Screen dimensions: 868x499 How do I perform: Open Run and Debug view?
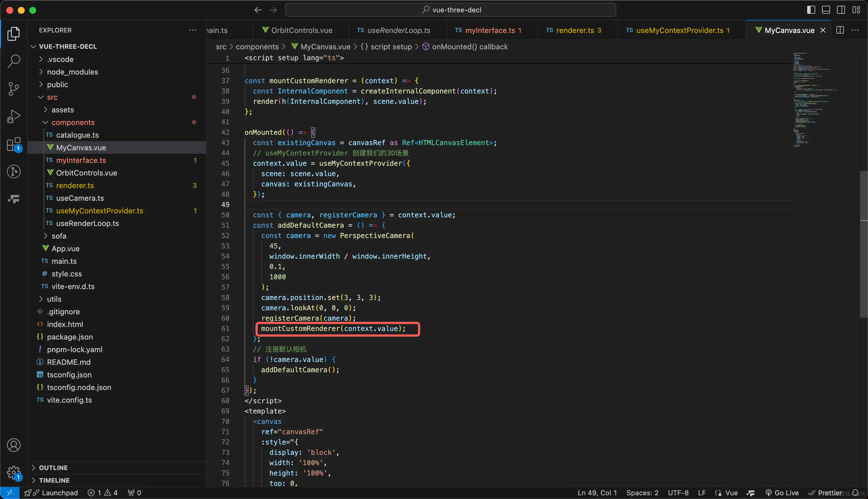coord(14,116)
